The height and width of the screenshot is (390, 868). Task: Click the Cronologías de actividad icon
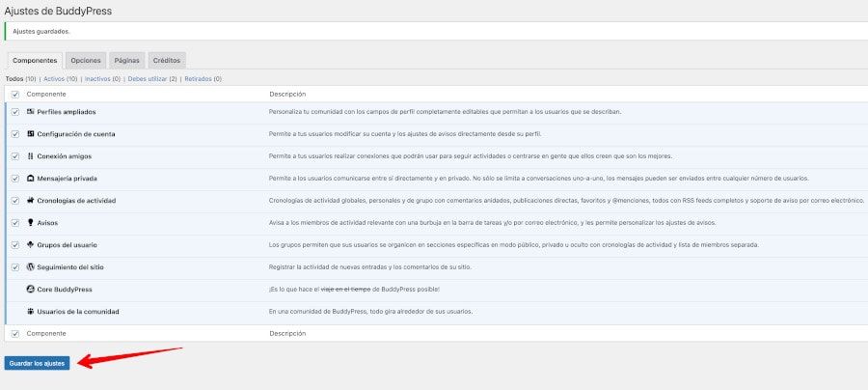click(x=31, y=200)
